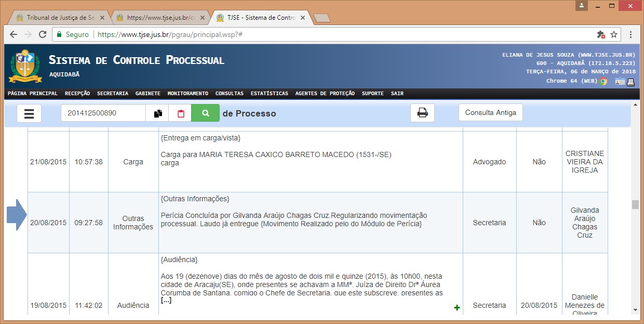Image resolution: width=644 pixels, height=324 pixels.
Task: Open the Consultas menu
Action: click(229, 94)
